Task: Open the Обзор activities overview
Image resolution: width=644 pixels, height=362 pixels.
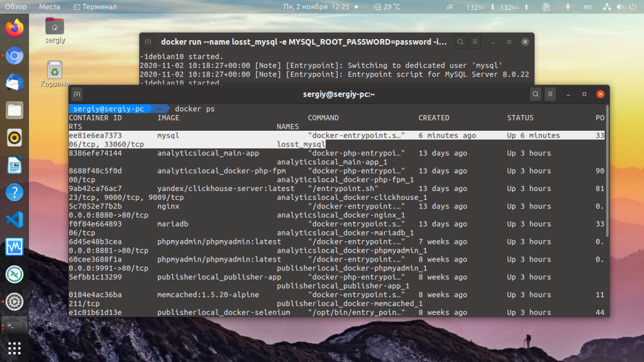Action: coord(16,6)
